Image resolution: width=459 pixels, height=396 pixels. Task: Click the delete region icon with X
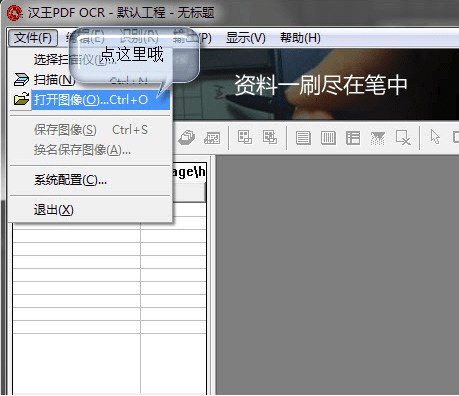pyautogui.click(x=403, y=138)
